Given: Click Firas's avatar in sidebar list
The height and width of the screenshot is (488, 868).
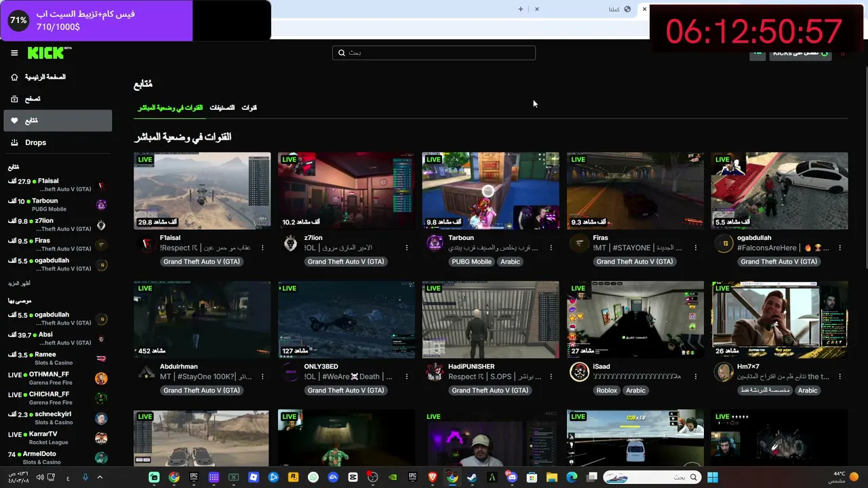Looking at the screenshot, I should pyautogui.click(x=101, y=245).
